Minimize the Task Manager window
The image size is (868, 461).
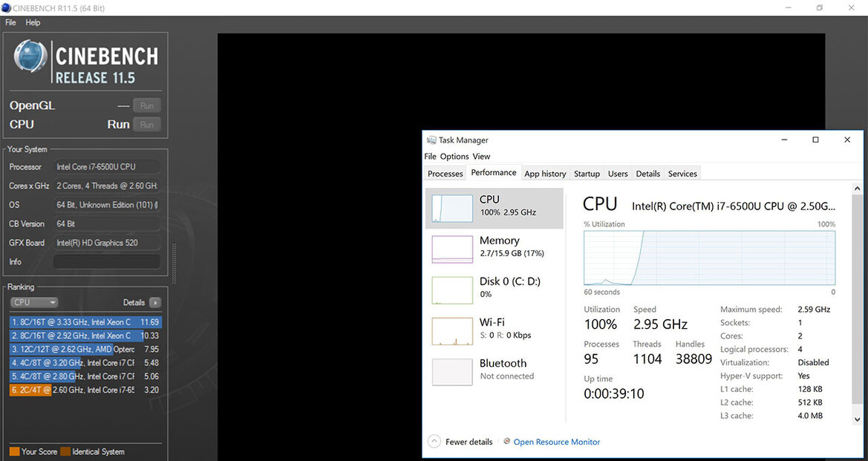(783, 140)
